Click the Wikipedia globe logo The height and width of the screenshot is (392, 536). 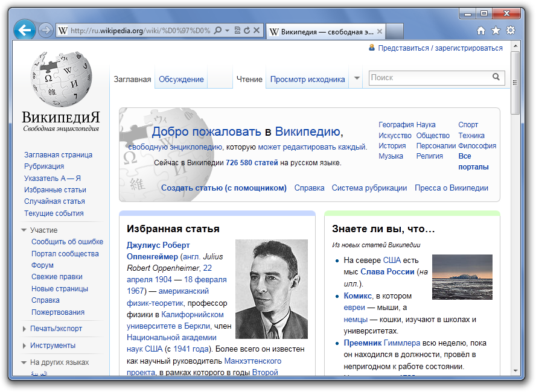click(x=61, y=79)
